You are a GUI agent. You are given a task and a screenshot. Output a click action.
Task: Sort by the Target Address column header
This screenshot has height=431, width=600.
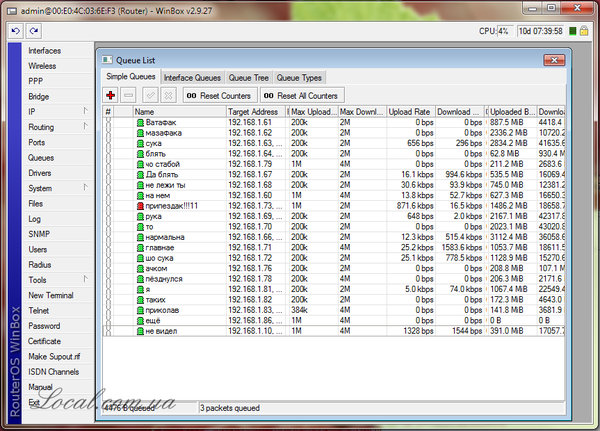256,111
